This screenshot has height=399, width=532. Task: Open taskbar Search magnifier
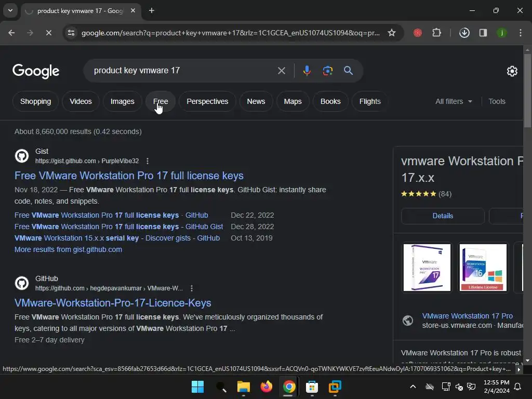pyautogui.click(x=221, y=387)
